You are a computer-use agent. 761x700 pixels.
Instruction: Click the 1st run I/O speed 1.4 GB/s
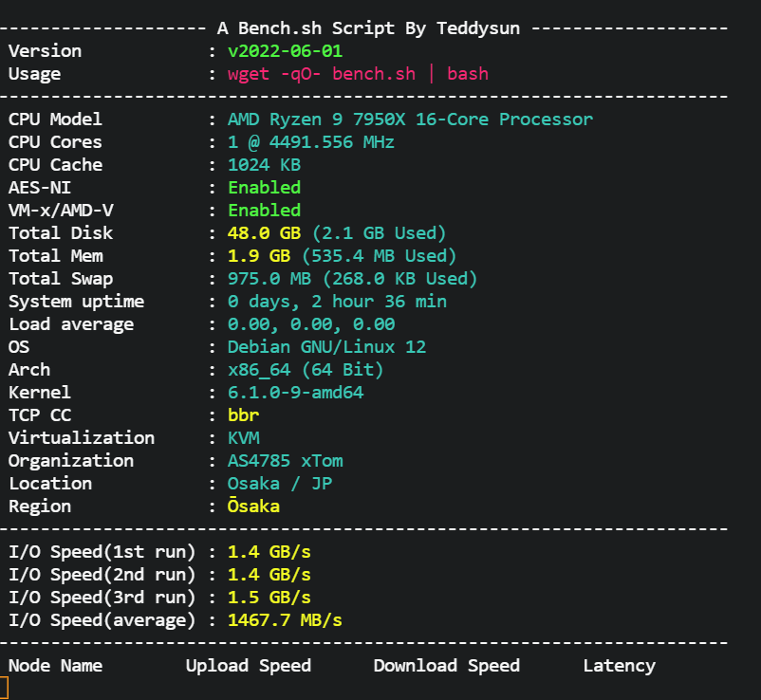point(269,552)
